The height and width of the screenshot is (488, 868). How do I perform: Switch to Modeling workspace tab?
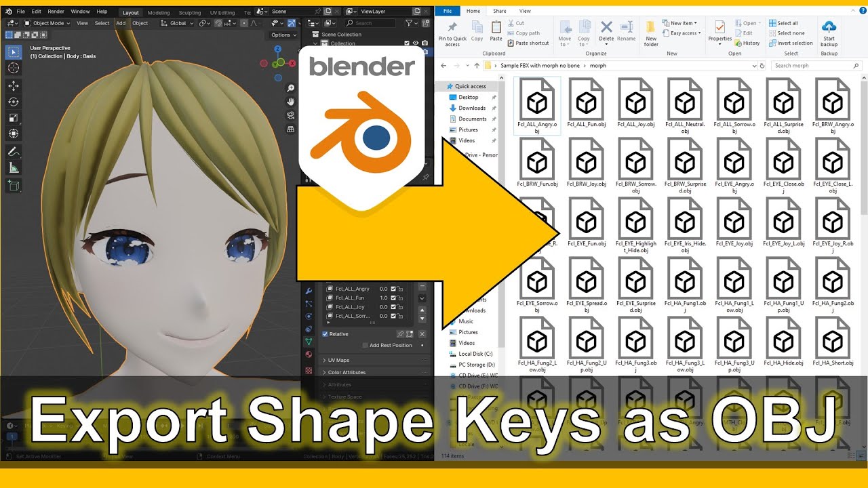pos(159,12)
